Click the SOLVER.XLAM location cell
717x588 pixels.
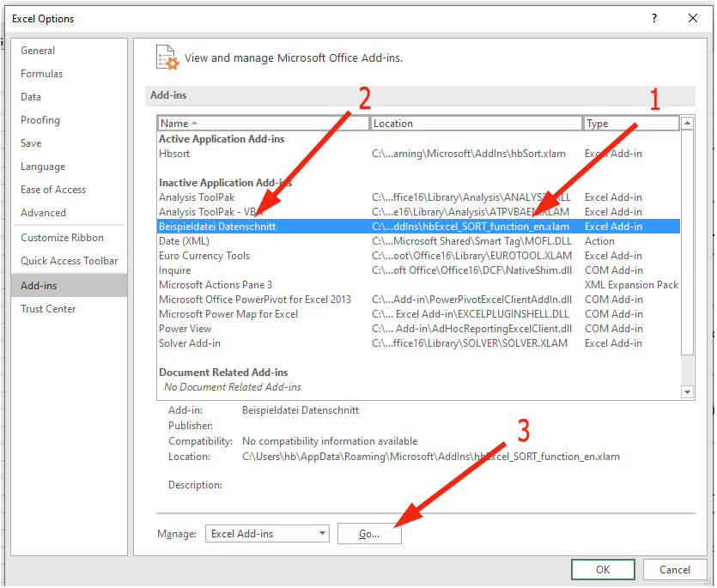pos(470,343)
